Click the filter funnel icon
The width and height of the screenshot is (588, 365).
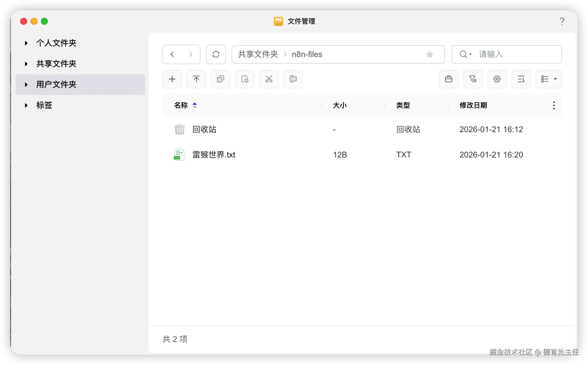pyautogui.click(x=473, y=79)
